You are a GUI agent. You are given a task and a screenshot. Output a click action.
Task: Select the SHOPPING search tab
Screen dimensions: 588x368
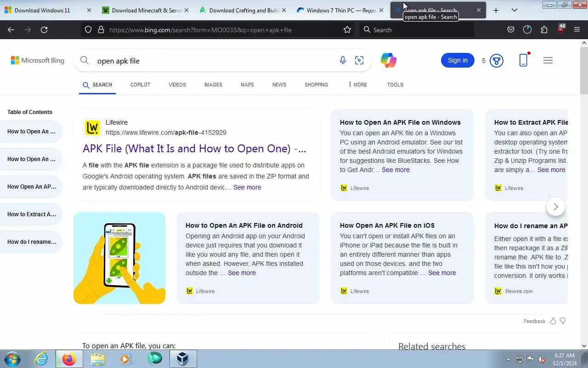[x=316, y=85]
